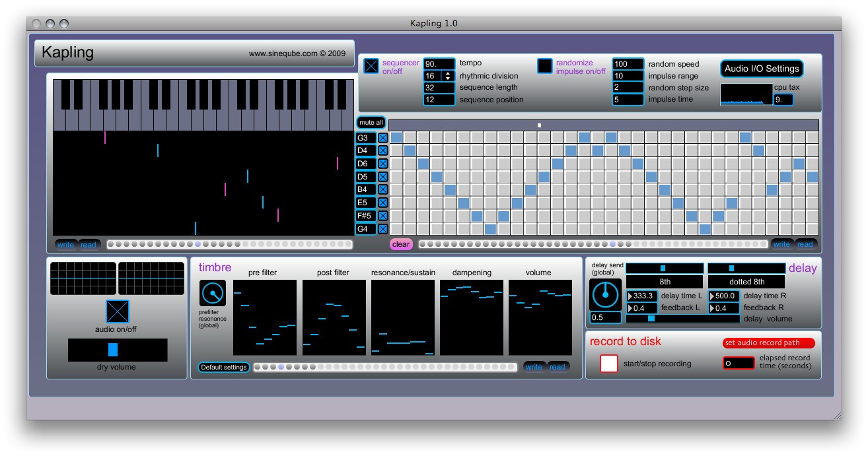This screenshot has height=456, width=868.
Task: Clear the sequencer grid
Action: coord(401,244)
